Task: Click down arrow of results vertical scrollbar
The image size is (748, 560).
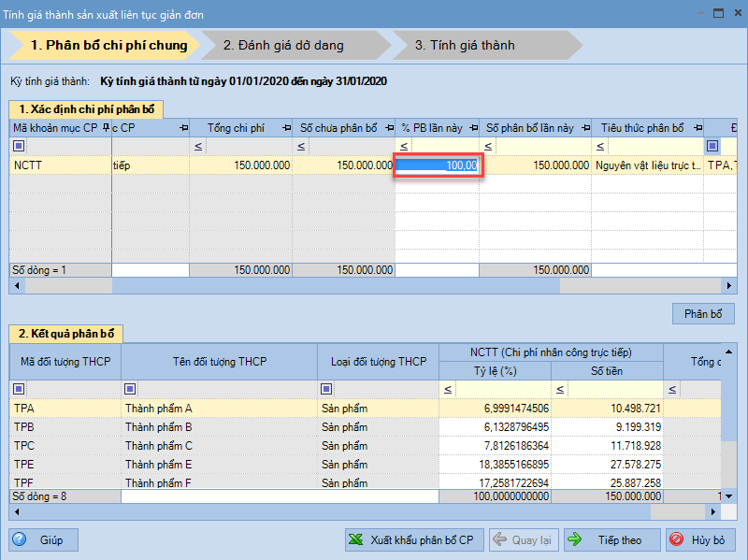Action: [x=729, y=496]
